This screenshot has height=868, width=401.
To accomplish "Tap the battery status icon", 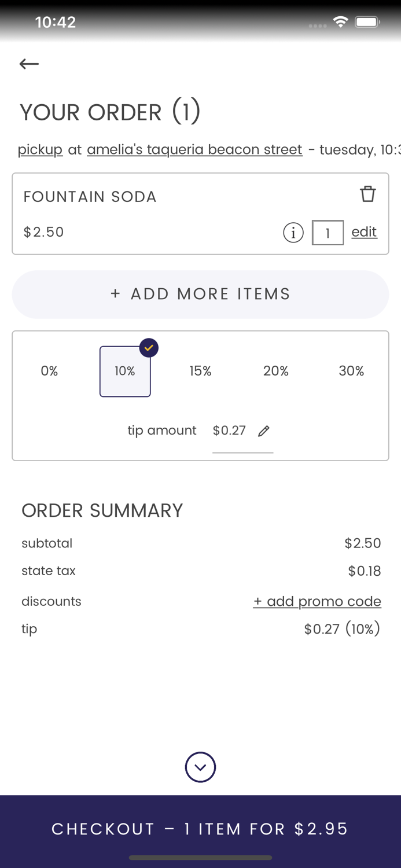I will pos(367,23).
